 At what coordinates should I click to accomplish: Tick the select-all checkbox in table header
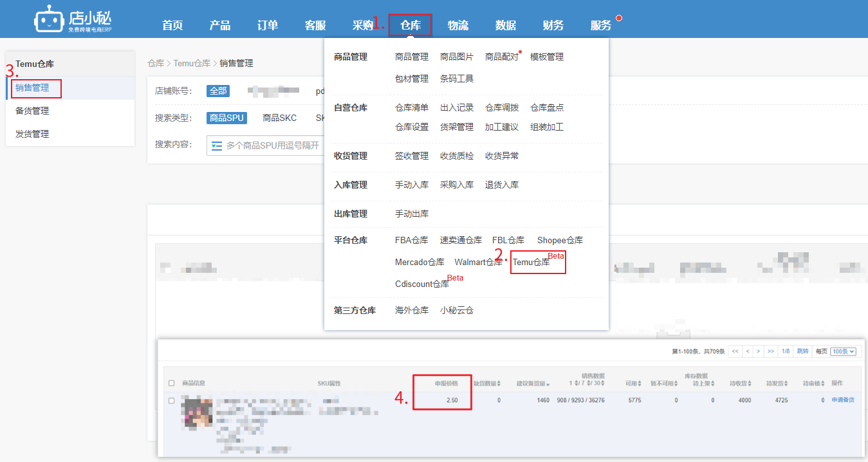pyautogui.click(x=171, y=383)
